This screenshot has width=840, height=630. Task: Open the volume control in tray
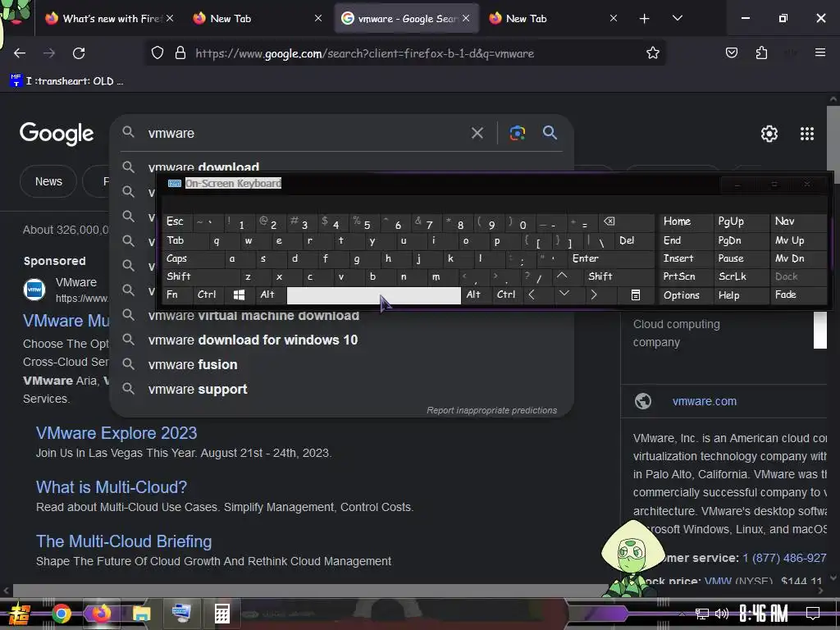(722, 614)
